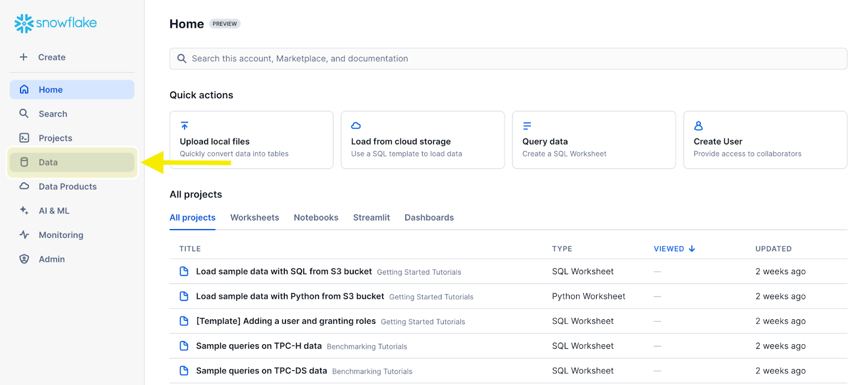
Task: Switch to the Notebooks tab
Action: click(316, 217)
